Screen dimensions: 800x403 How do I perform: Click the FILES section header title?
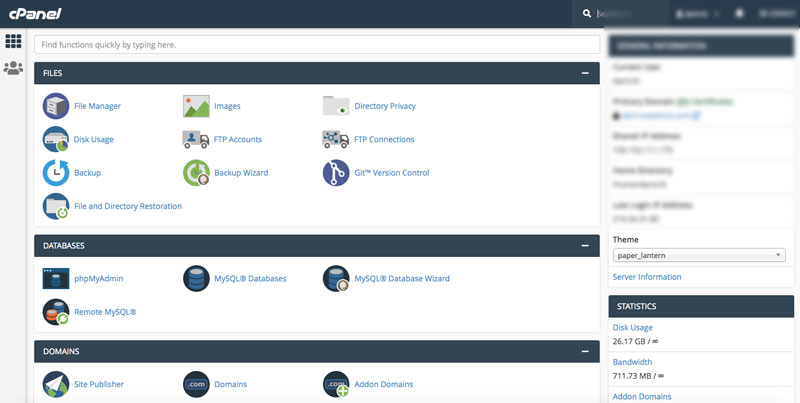tap(53, 73)
